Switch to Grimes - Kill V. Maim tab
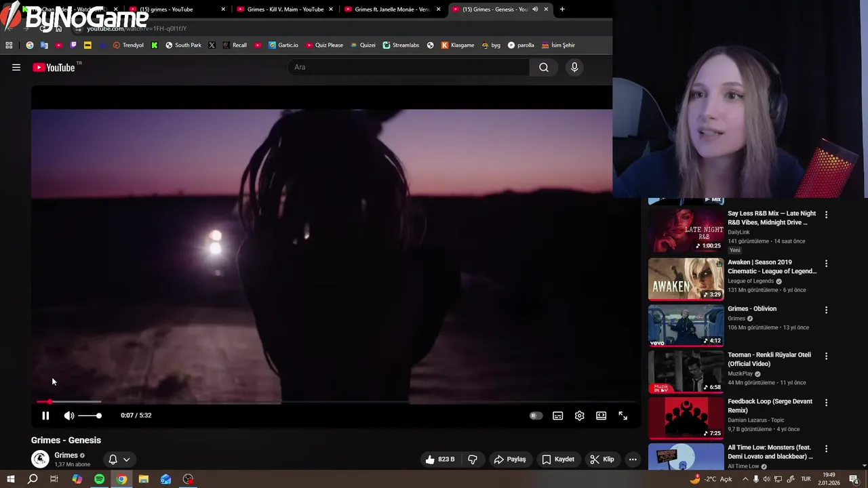868x488 pixels. pos(285,9)
